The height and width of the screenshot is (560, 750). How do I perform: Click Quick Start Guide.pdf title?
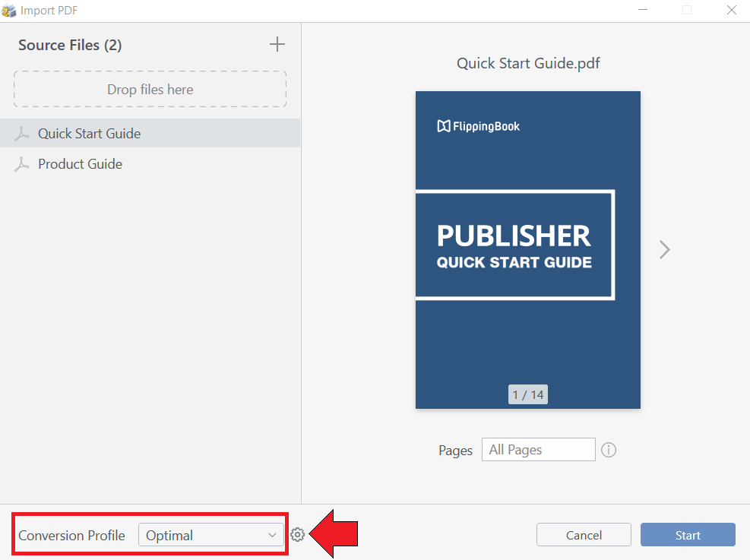coord(528,63)
